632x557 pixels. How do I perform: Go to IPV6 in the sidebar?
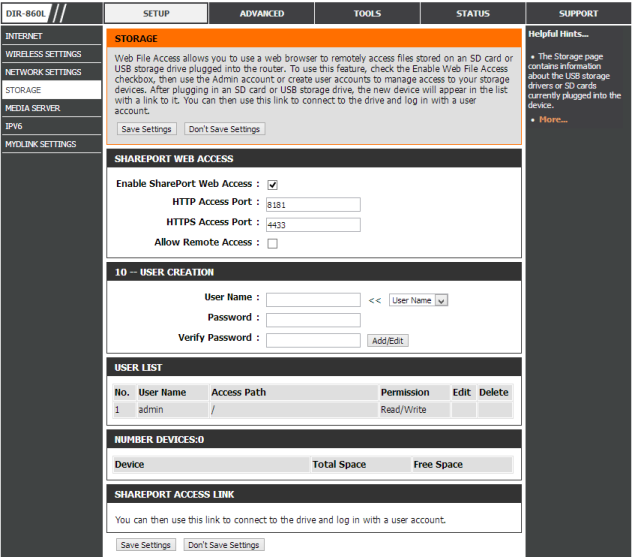(x=51, y=126)
